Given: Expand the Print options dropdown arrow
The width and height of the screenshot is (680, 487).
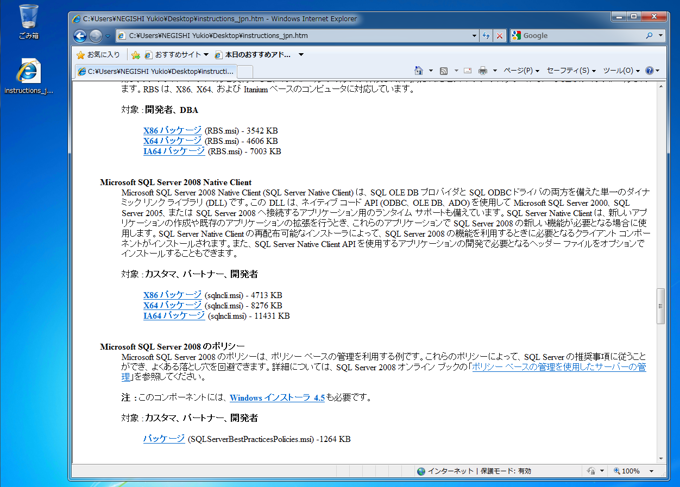Looking at the screenshot, I should point(495,71).
